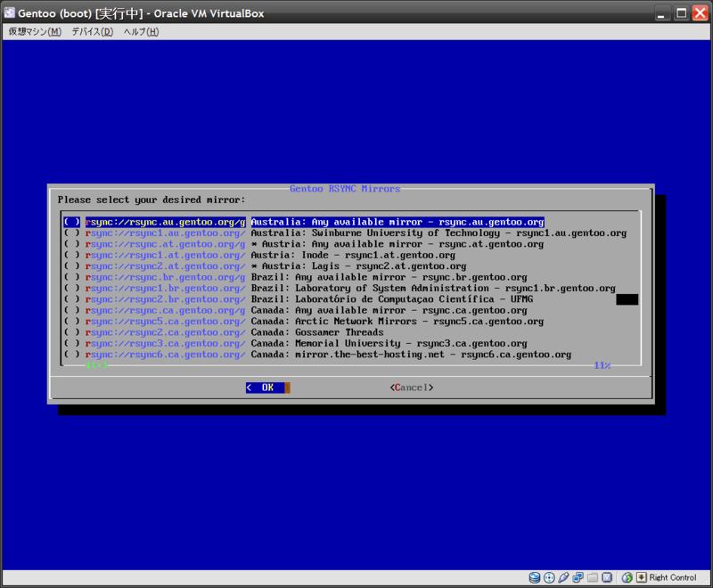Click rsync://rsync.ca.gentoo.org URL text
713x588 pixels.
pos(166,310)
